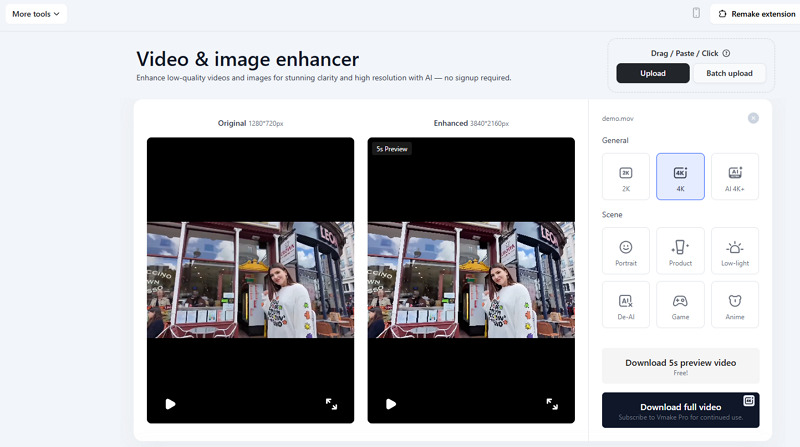Select the AI 4K+ enhancement option
The image size is (800, 447).
(x=735, y=177)
